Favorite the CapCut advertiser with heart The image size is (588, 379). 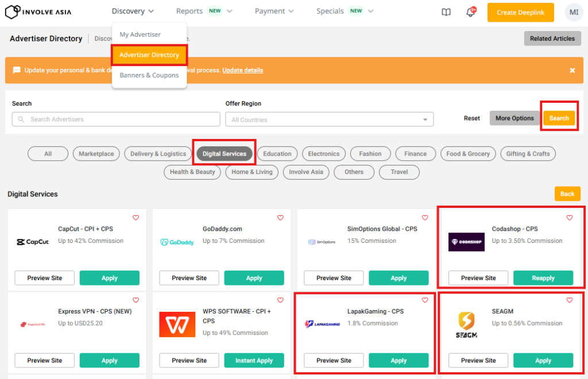(136, 218)
